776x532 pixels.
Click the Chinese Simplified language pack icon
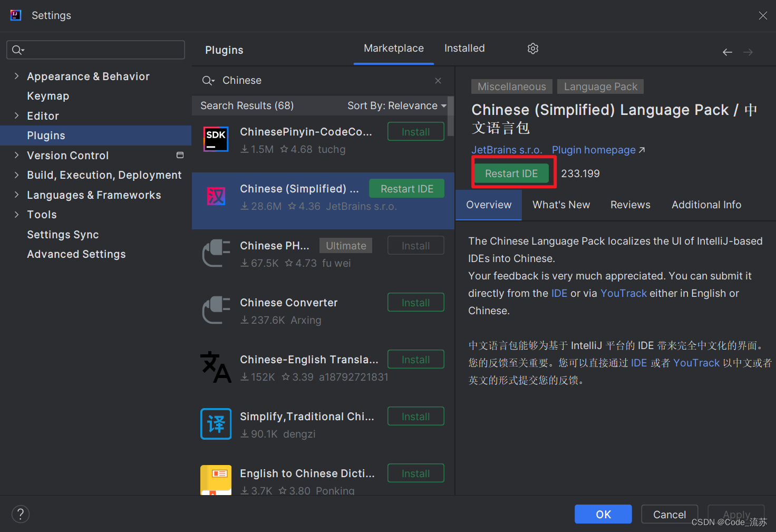[216, 196]
